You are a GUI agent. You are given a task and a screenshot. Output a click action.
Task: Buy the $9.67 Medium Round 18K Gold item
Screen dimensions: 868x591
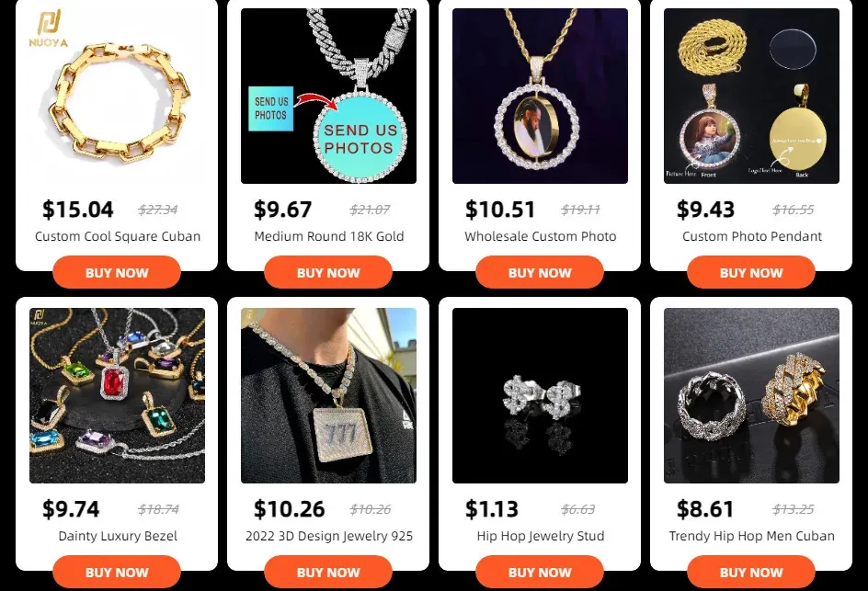328,272
